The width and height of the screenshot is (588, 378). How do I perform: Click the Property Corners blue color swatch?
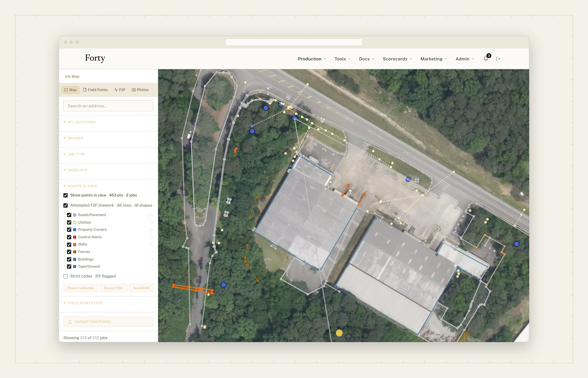(x=75, y=230)
